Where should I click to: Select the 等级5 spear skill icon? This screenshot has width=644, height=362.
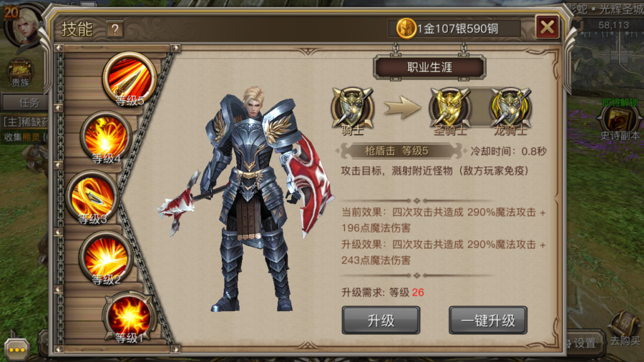[130, 79]
